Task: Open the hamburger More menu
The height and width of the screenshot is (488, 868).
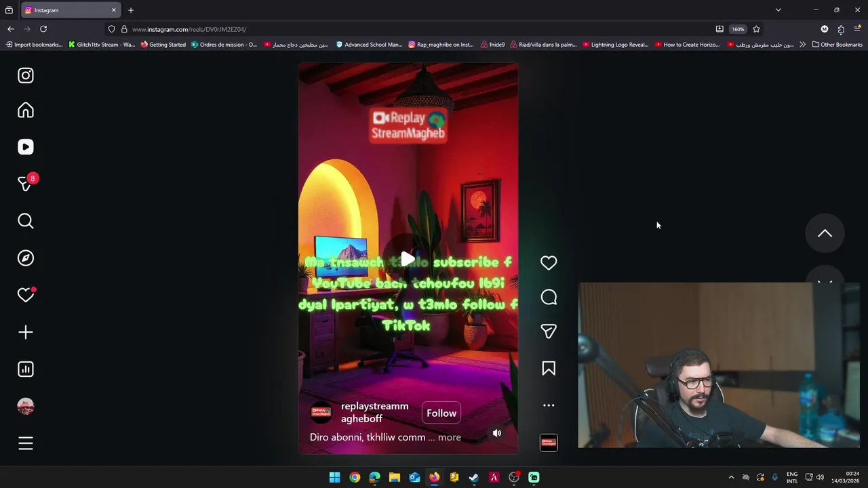Action: click(26, 443)
